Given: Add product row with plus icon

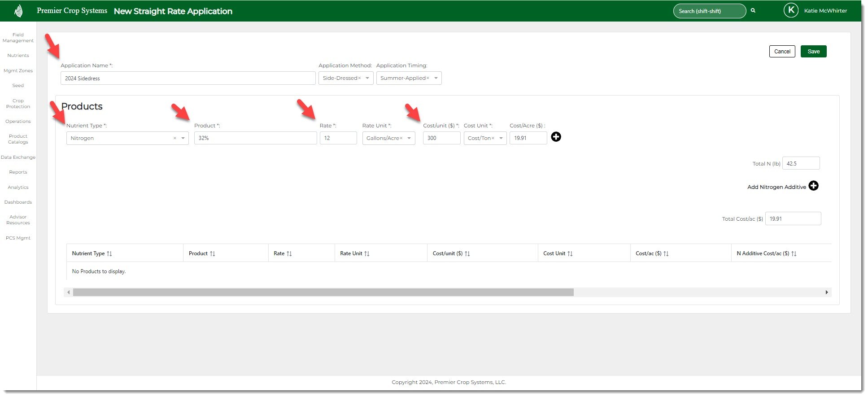Looking at the screenshot, I should (556, 137).
